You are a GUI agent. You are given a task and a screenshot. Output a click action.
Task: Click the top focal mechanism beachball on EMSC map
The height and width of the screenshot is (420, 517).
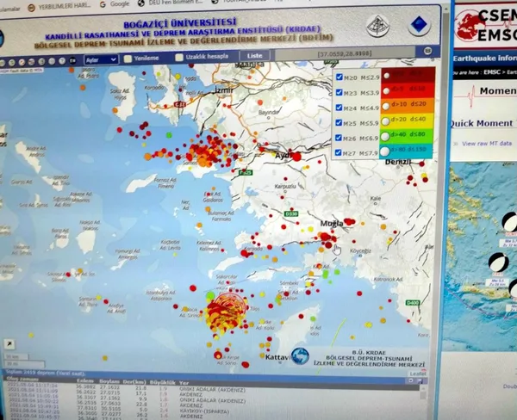point(509,222)
